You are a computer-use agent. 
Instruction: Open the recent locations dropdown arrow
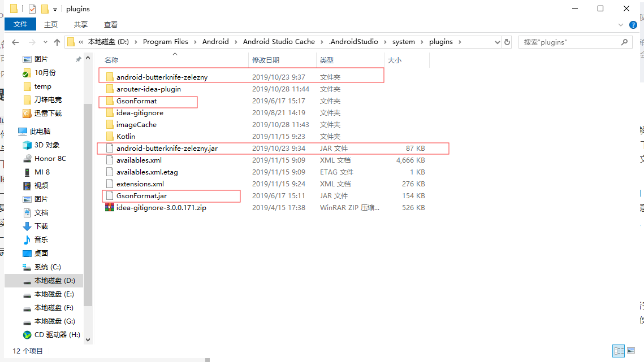[45, 42]
